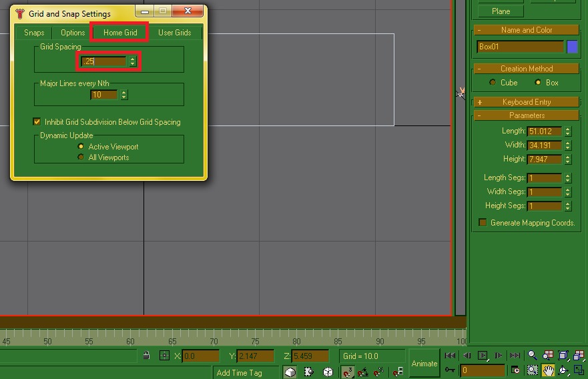
Task: Collapse the Parameters rollout
Action: tap(527, 115)
